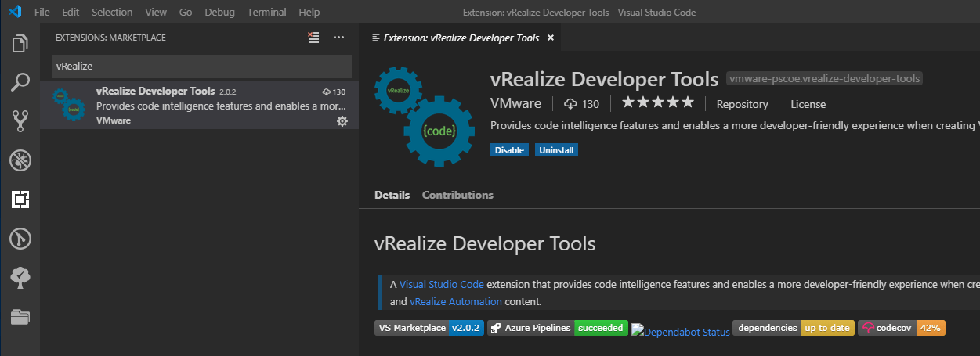
Task: Open the Selection menu
Action: coord(112,13)
